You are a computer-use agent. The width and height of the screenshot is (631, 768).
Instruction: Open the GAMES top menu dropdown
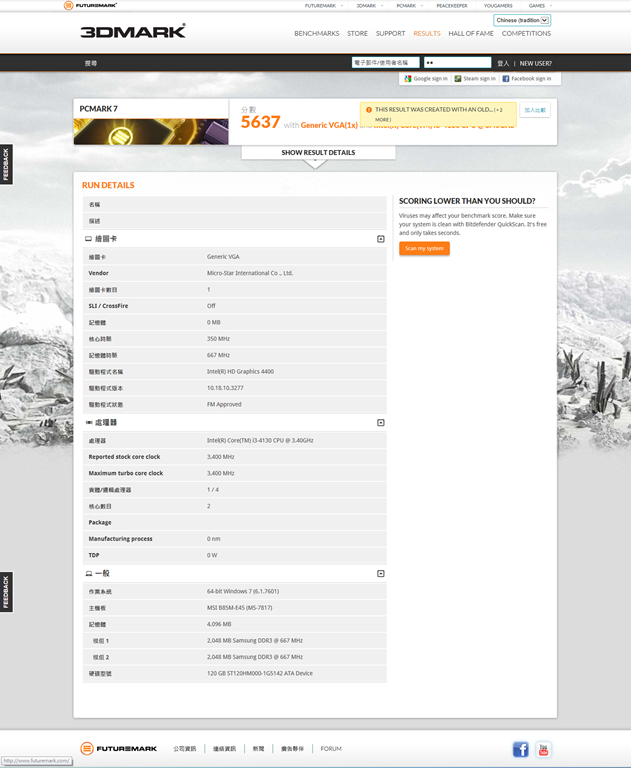click(540, 6)
